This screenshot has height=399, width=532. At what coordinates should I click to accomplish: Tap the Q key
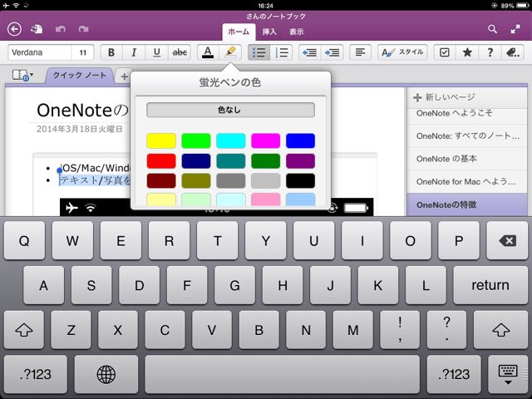24,240
